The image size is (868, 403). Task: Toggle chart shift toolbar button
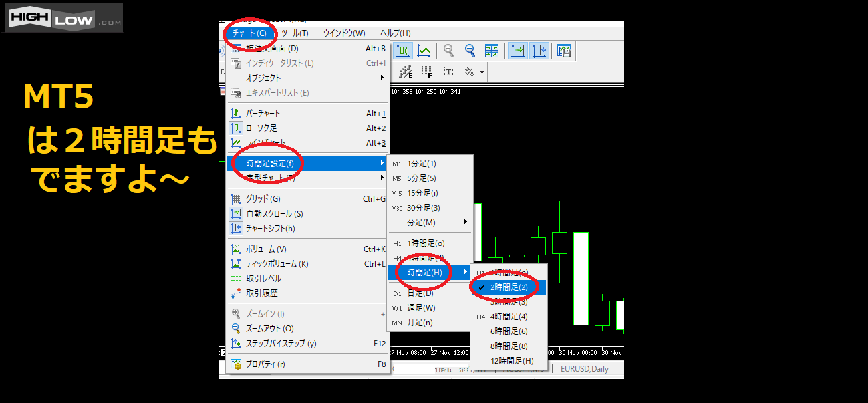(x=539, y=51)
